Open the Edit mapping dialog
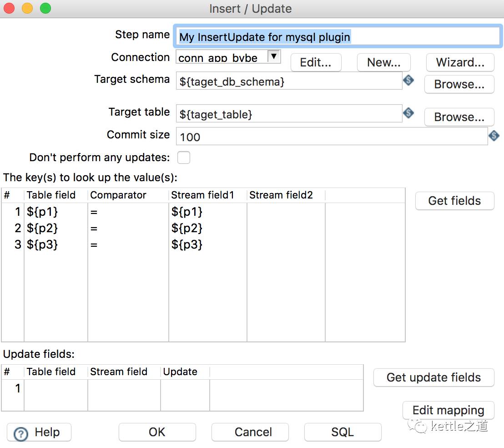 pos(448,410)
